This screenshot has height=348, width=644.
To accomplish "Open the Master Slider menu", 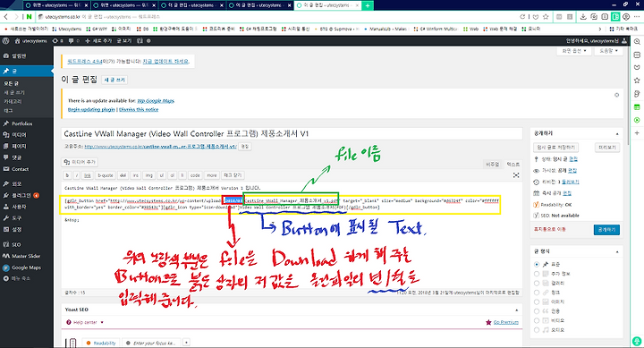I will (x=26, y=256).
